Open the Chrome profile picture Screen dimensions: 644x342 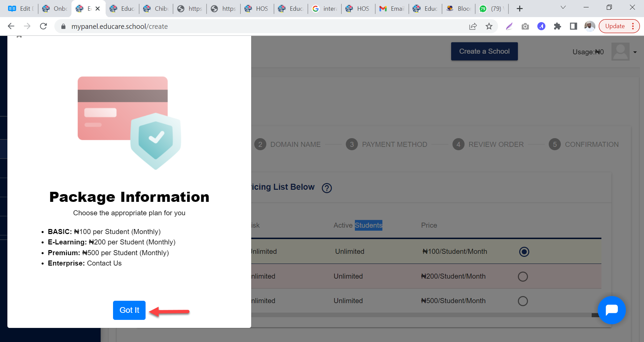point(590,26)
